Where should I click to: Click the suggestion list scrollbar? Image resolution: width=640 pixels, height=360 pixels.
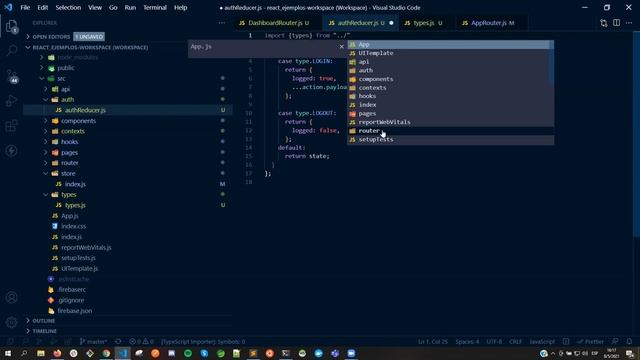[552, 61]
